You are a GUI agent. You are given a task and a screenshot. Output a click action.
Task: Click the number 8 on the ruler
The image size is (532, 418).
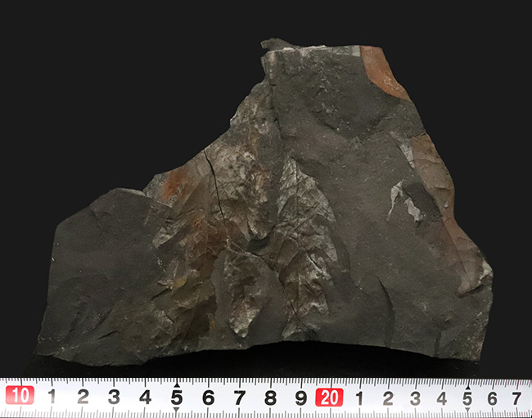pyautogui.click(x=270, y=398)
